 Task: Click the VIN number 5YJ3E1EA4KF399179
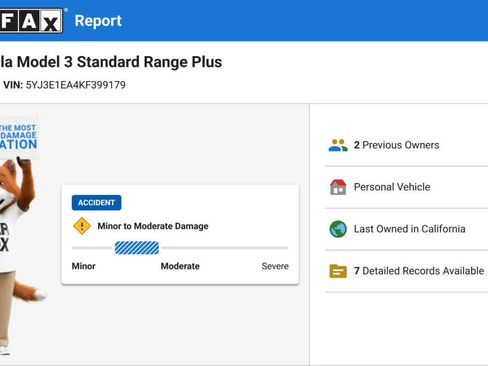click(x=76, y=85)
